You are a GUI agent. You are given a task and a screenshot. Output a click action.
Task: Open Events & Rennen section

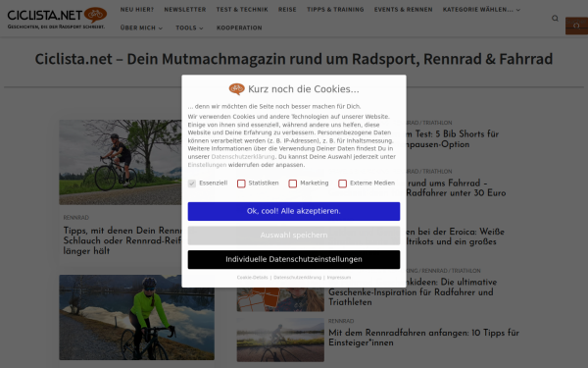[x=403, y=10]
